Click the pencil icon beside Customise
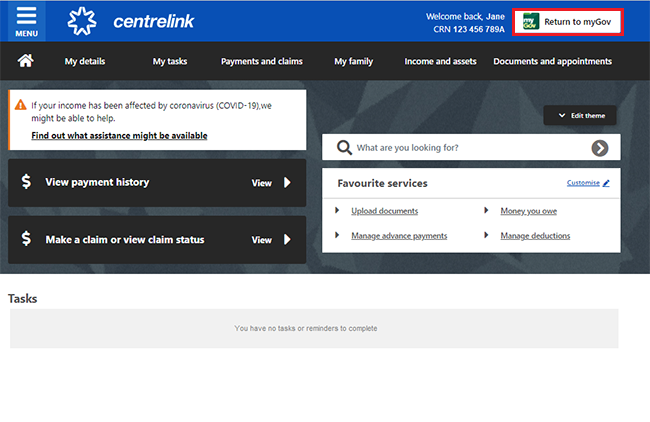 606,184
